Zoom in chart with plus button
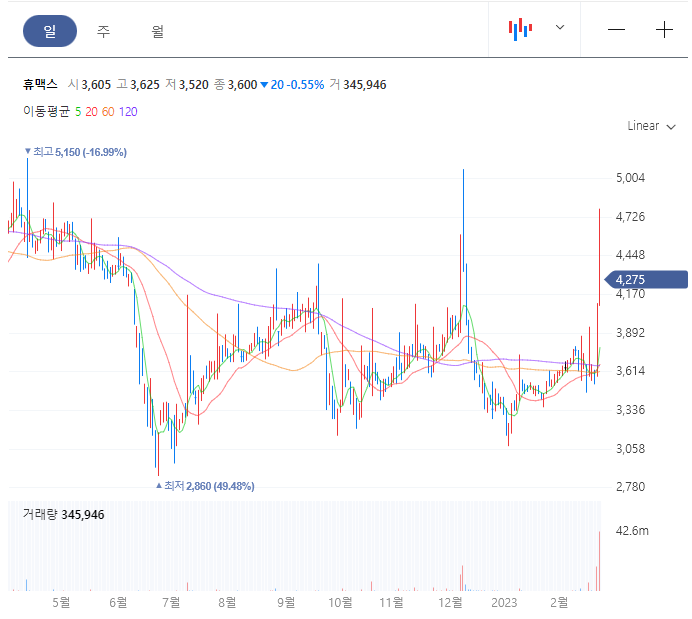Image resolution: width=692 pixels, height=619 pixels. pos(664,30)
